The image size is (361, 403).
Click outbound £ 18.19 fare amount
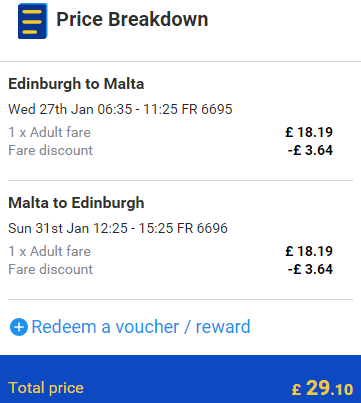coord(309,132)
